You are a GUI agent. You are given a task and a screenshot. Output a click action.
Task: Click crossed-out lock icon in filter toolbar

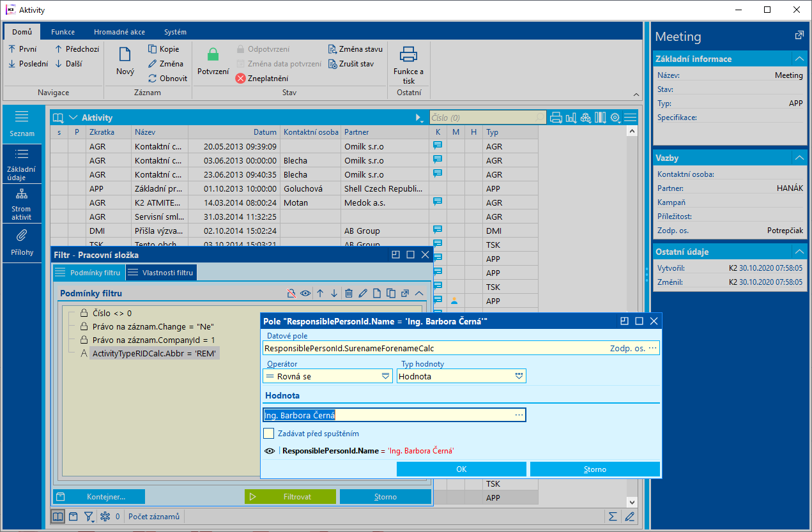click(x=291, y=293)
